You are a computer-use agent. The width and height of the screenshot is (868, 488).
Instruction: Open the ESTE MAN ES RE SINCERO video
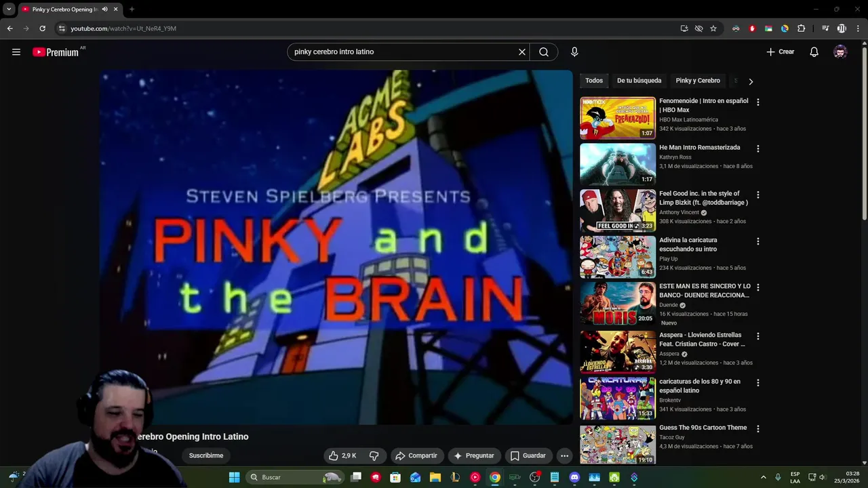click(705, 291)
